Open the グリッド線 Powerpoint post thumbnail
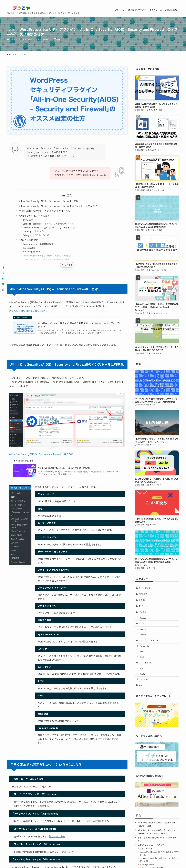 coord(157,248)
